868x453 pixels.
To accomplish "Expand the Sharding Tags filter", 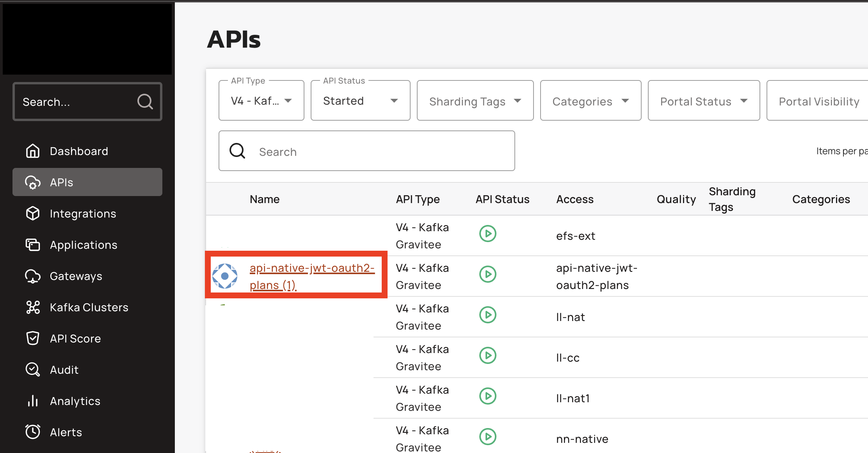I will point(475,101).
